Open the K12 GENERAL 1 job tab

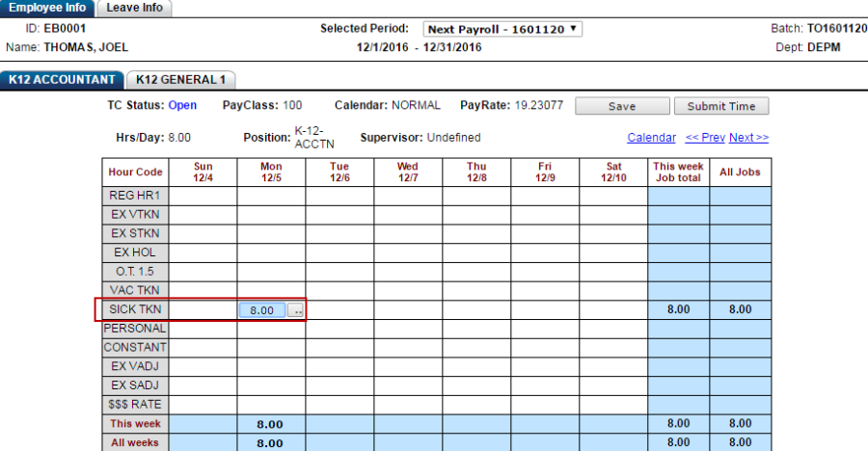(x=180, y=80)
